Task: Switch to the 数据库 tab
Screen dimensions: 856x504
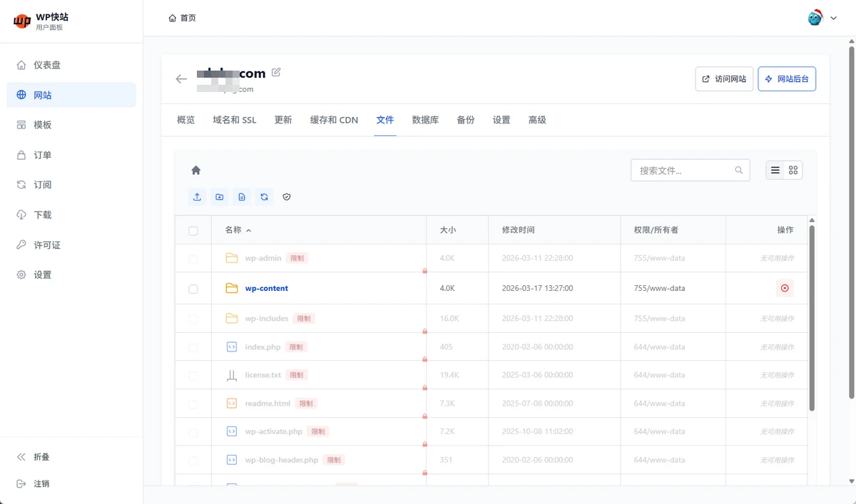Action: tap(425, 120)
